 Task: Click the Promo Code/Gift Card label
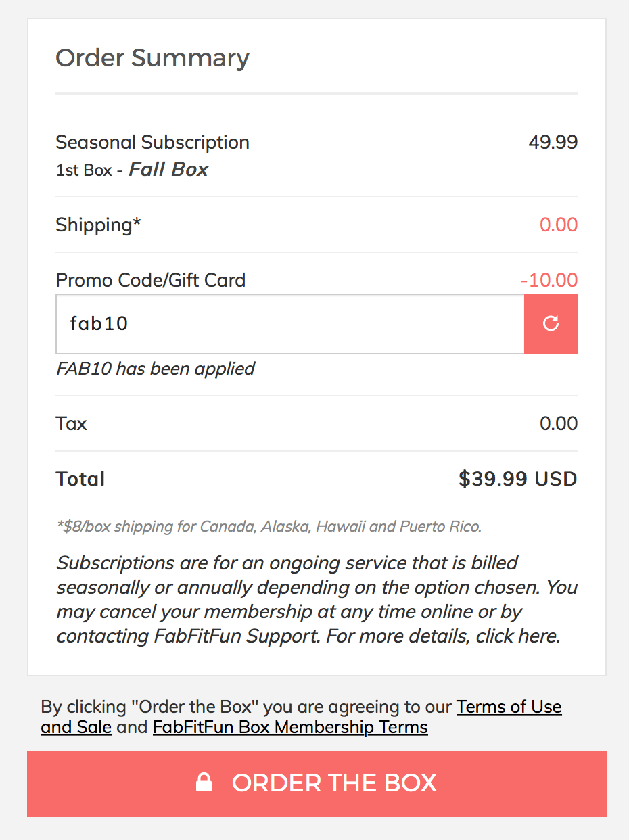coord(150,280)
